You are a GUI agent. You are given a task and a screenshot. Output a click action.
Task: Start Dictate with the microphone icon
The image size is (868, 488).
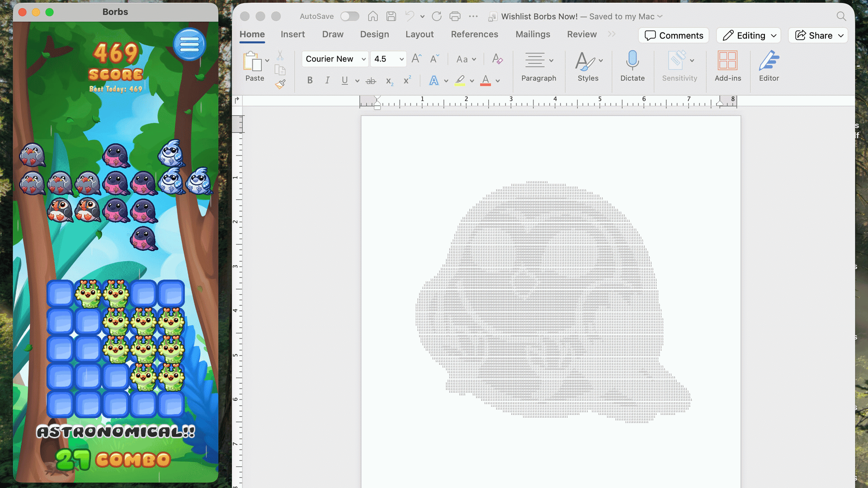(x=632, y=60)
